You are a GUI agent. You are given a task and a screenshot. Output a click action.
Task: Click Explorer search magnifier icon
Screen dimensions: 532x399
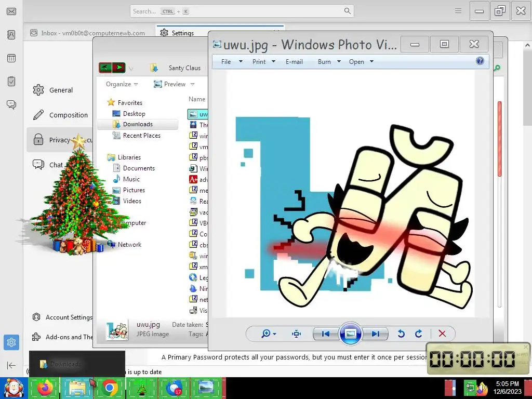pos(497,68)
